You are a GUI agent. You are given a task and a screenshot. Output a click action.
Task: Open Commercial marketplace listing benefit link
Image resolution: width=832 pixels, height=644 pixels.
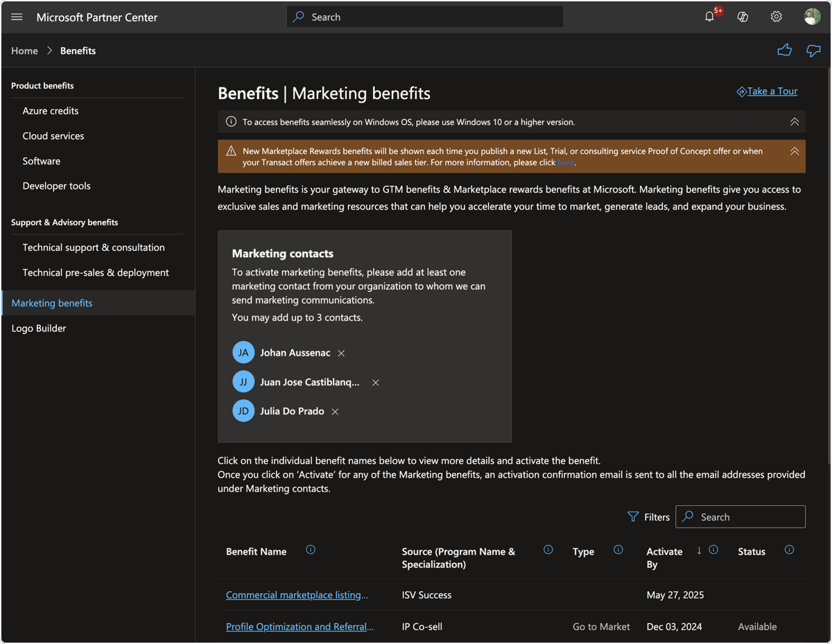coord(297,595)
